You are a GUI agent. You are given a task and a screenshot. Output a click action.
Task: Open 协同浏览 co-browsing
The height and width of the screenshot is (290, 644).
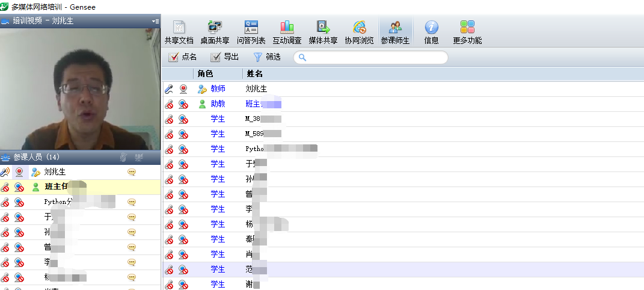click(360, 32)
